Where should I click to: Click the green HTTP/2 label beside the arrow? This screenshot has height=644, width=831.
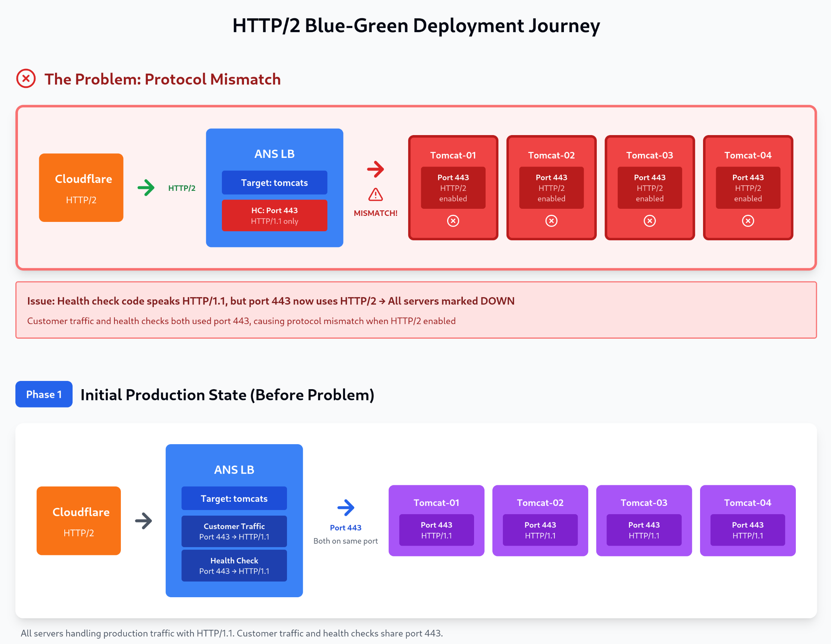[182, 188]
